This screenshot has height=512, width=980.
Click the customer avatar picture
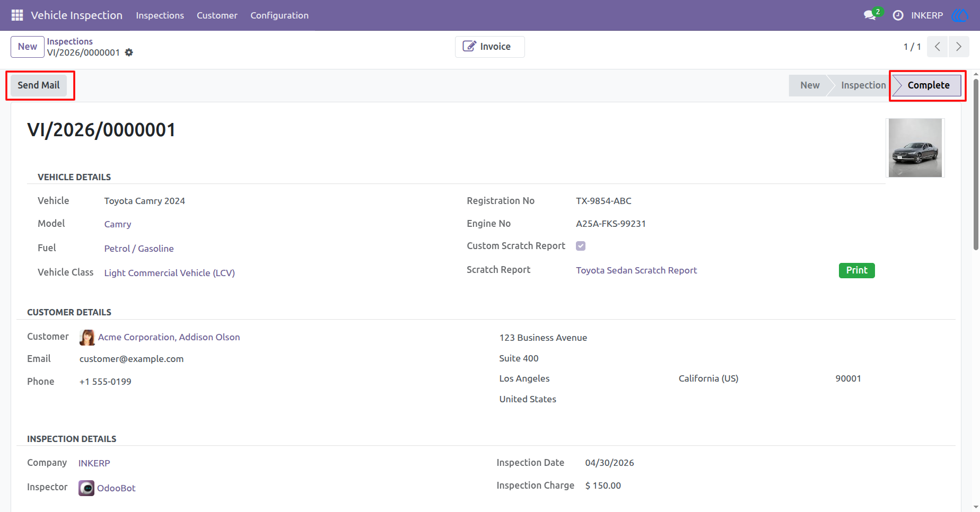(87, 338)
